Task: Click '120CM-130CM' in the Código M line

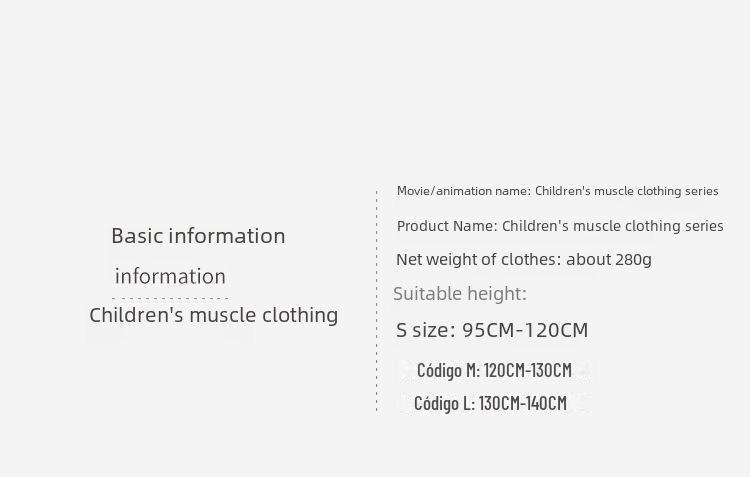Action: click(x=528, y=370)
